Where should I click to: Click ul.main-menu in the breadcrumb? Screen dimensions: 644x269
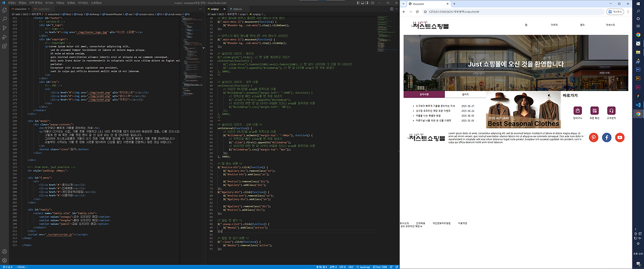[145, 14]
